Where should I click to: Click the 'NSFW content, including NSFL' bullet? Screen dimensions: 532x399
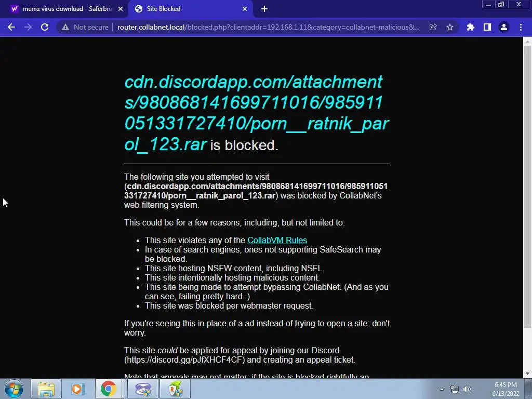pos(234,269)
